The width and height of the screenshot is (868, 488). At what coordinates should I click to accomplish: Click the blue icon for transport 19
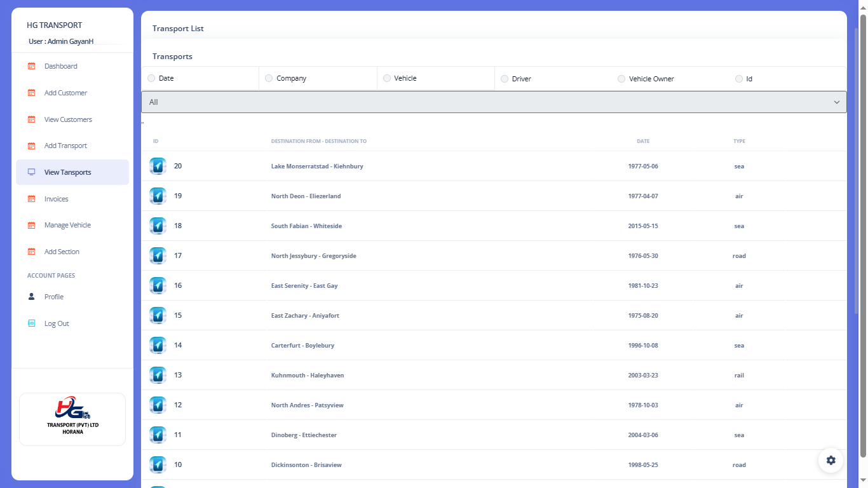158,196
